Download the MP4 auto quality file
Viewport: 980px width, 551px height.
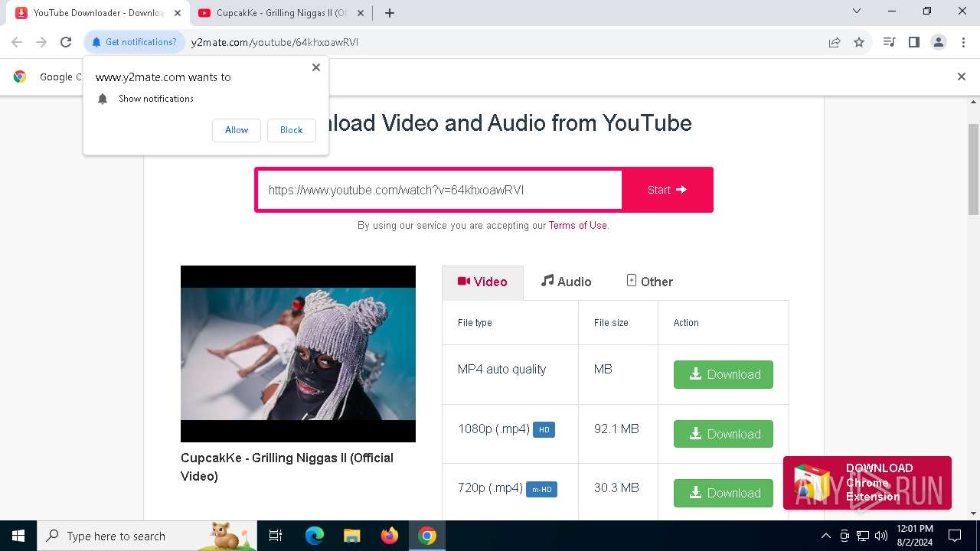[x=724, y=374]
